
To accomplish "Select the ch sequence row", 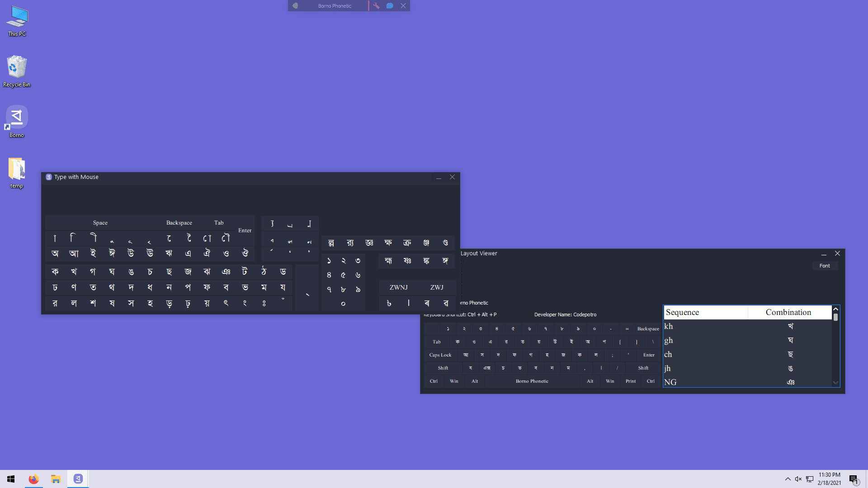I will [748, 354].
